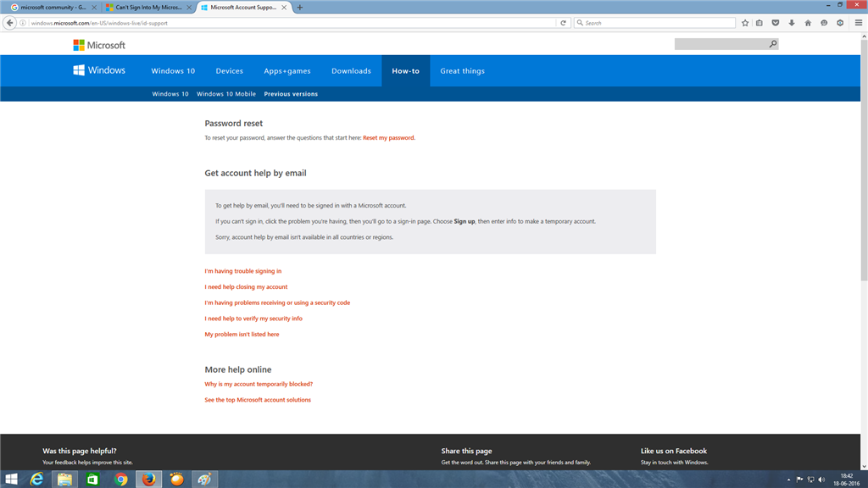Viewport: 868px width, 488px height.
Task: Select Microsoft Account Support tab
Action: [243, 7]
